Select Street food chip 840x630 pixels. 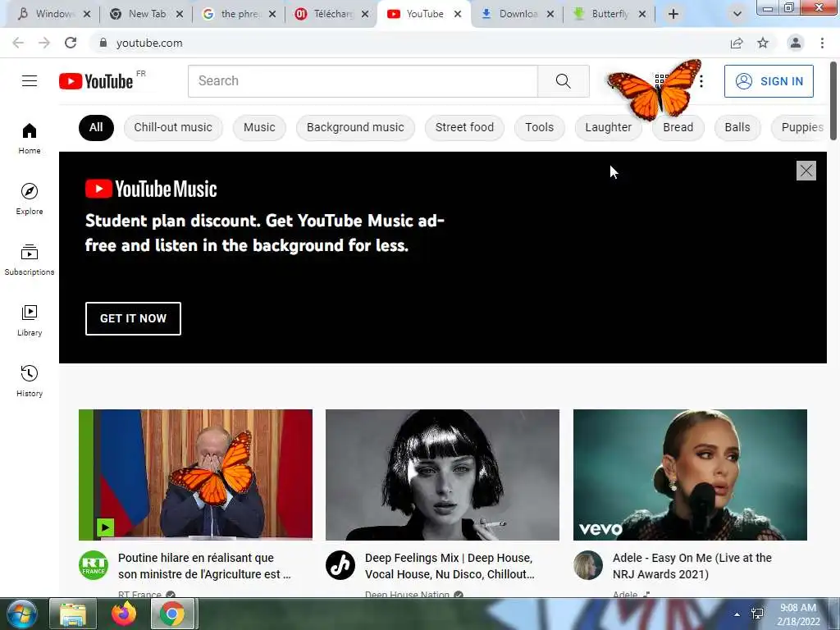(x=464, y=127)
